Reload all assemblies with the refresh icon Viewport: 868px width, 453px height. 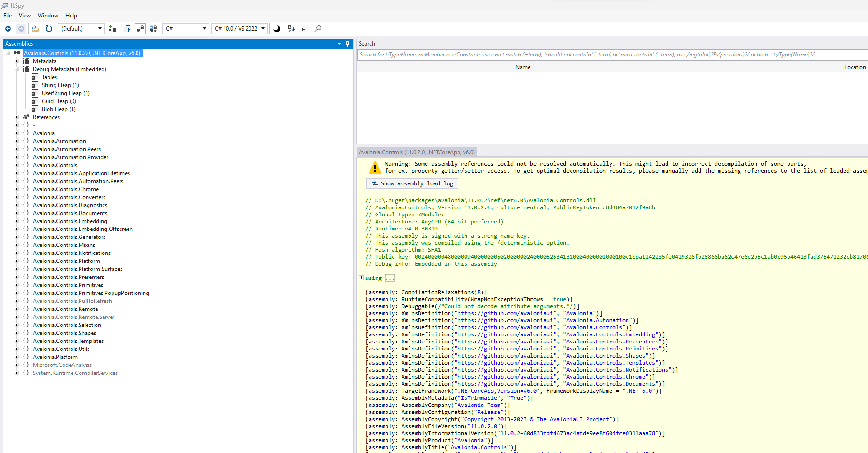click(49, 29)
